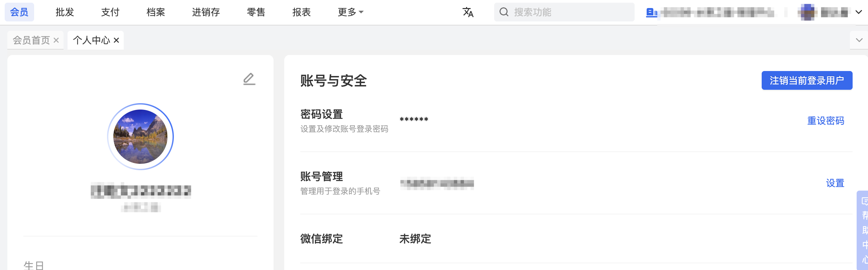Click the 搜索功能 search field
The image size is (868, 270).
tap(564, 12)
